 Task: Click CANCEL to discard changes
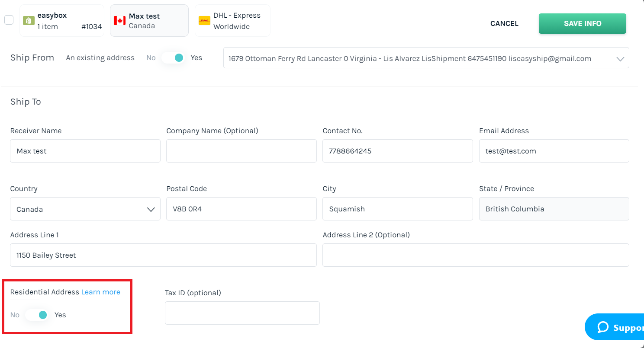(504, 24)
